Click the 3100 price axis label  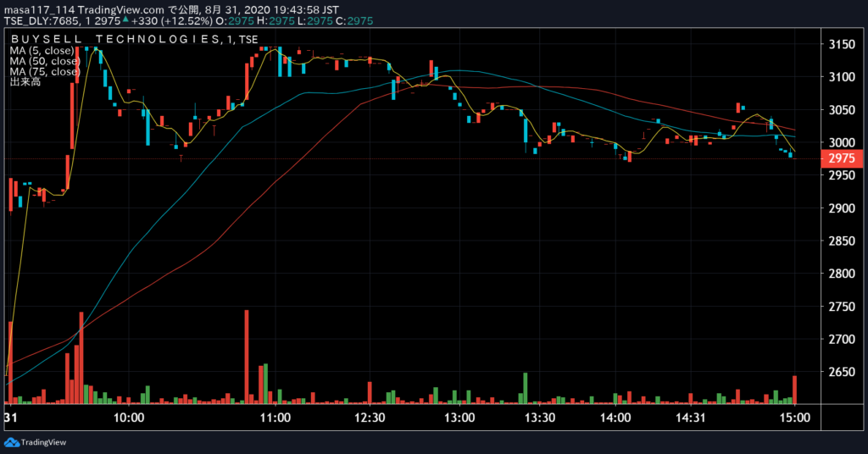coord(842,77)
